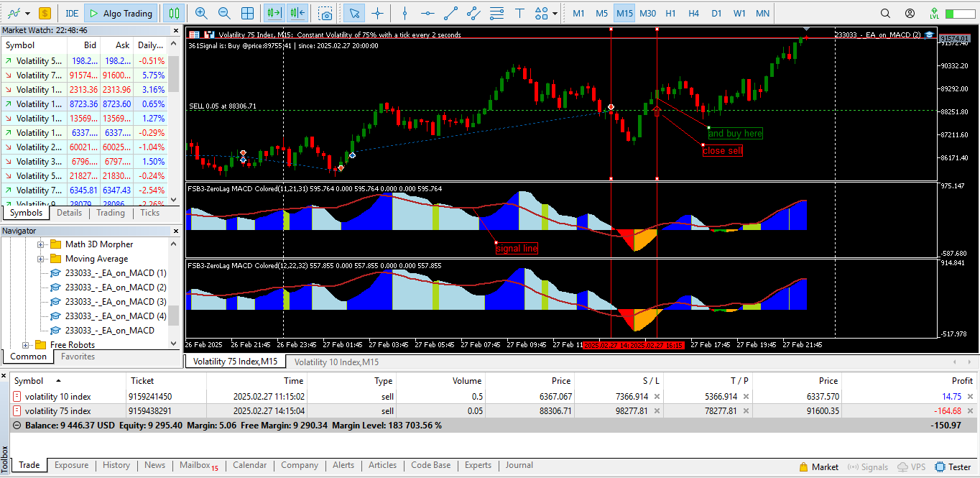This screenshot has height=478, width=980.
Task: Open the History tab in Toolbox
Action: (x=116, y=465)
